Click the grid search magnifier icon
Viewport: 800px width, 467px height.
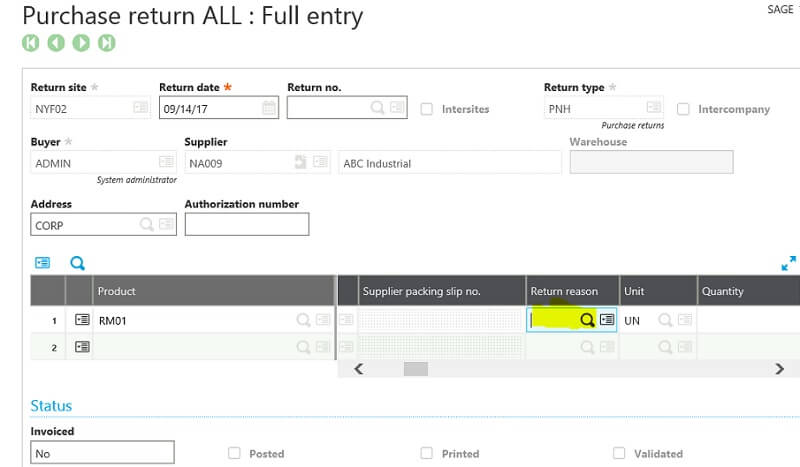(x=77, y=264)
